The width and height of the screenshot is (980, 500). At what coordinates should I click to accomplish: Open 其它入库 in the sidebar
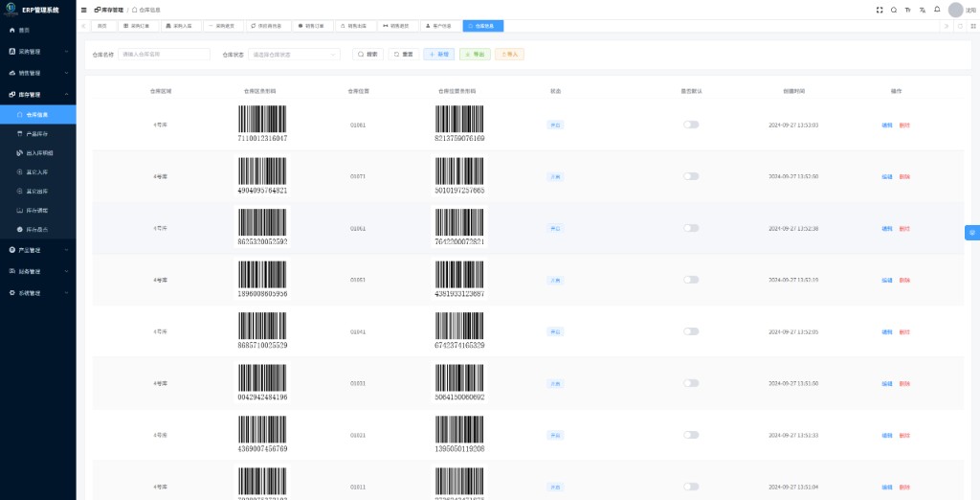point(38,172)
